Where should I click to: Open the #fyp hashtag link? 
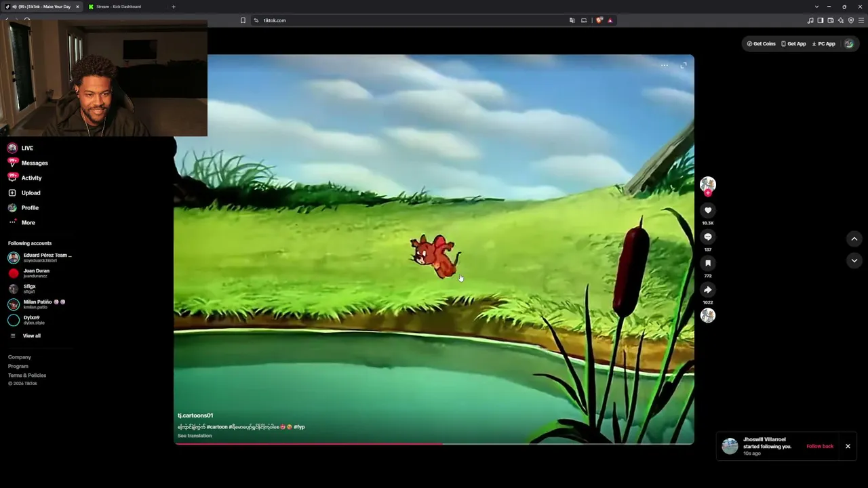[x=299, y=427]
